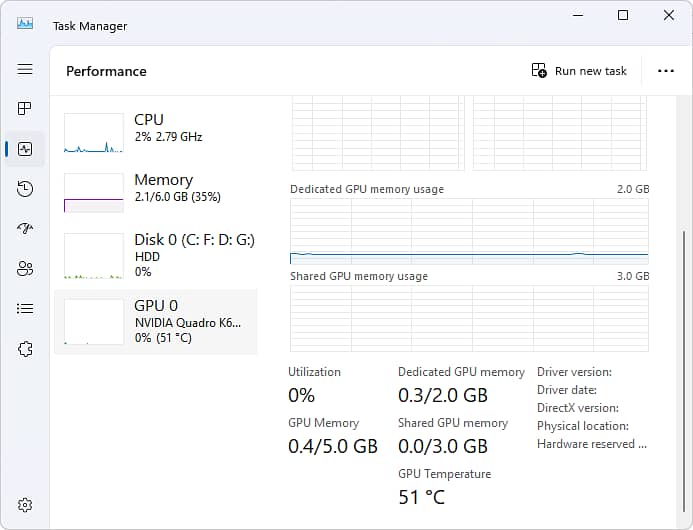Select the CPU performance entry
Screen dimensions: 693x530
[x=156, y=133]
